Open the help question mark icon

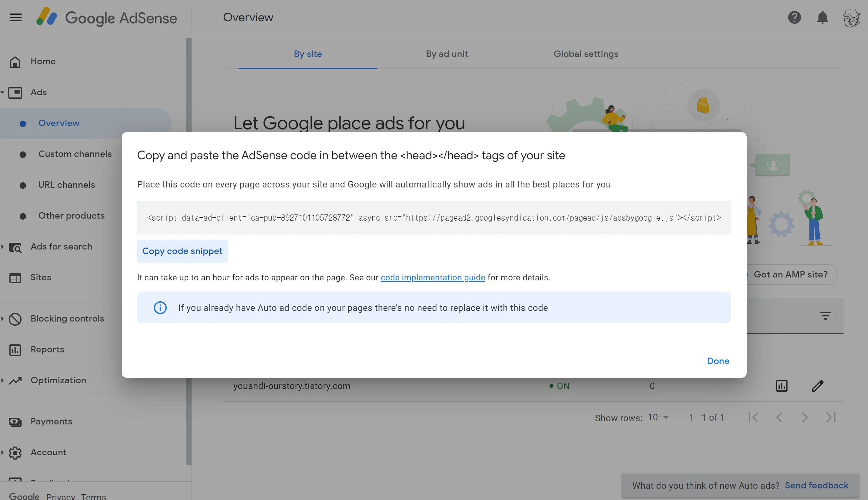coord(795,17)
